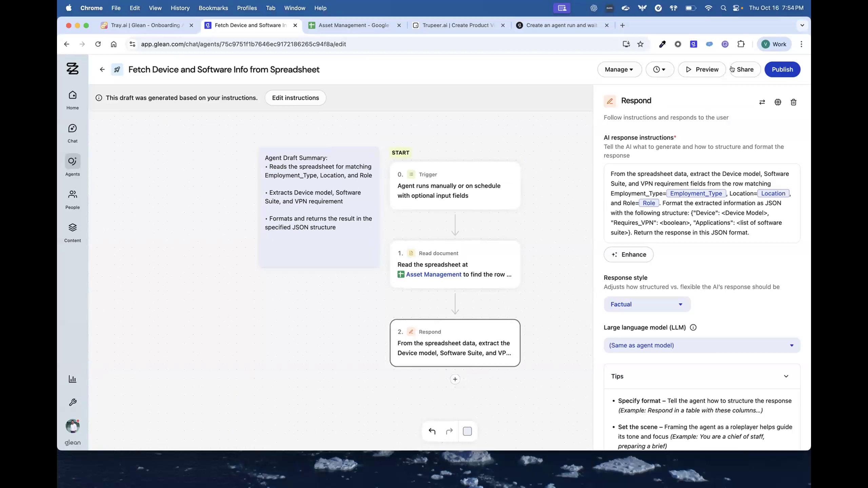
Task: Open the Asset Management spreadsheet link
Action: (433, 274)
